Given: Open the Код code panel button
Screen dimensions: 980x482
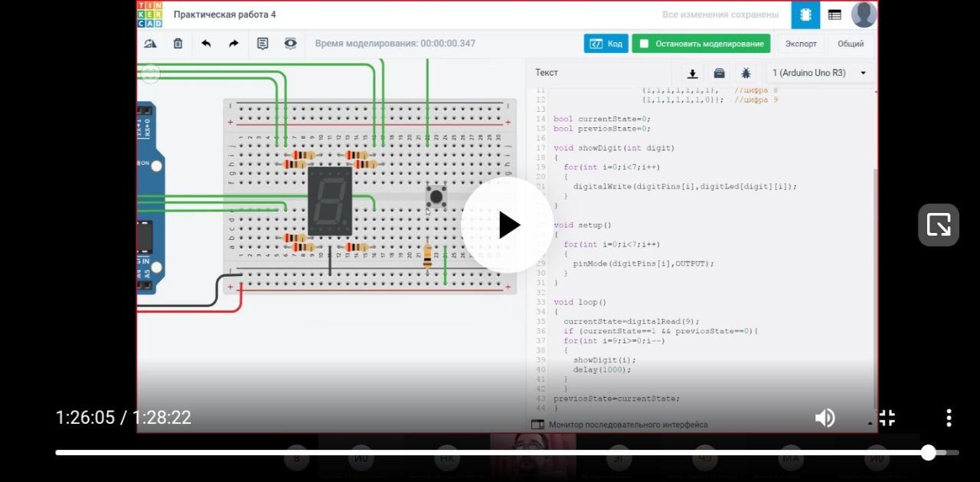Looking at the screenshot, I should coord(606,44).
